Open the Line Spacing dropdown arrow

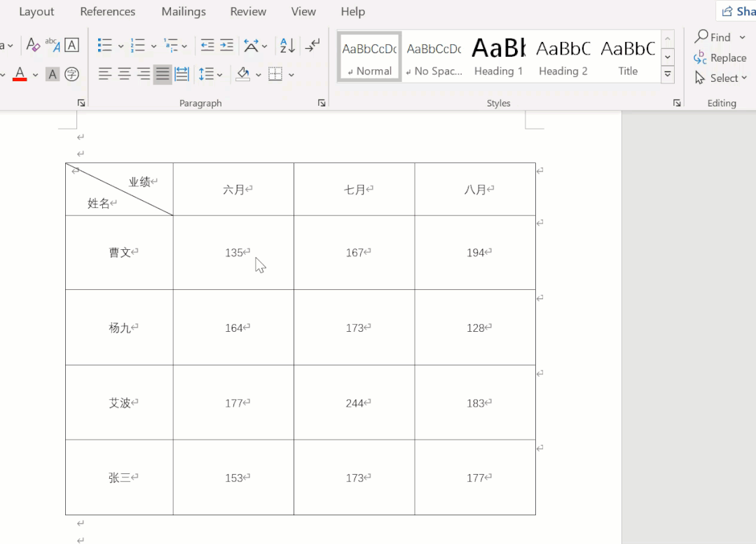click(x=220, y=75)
